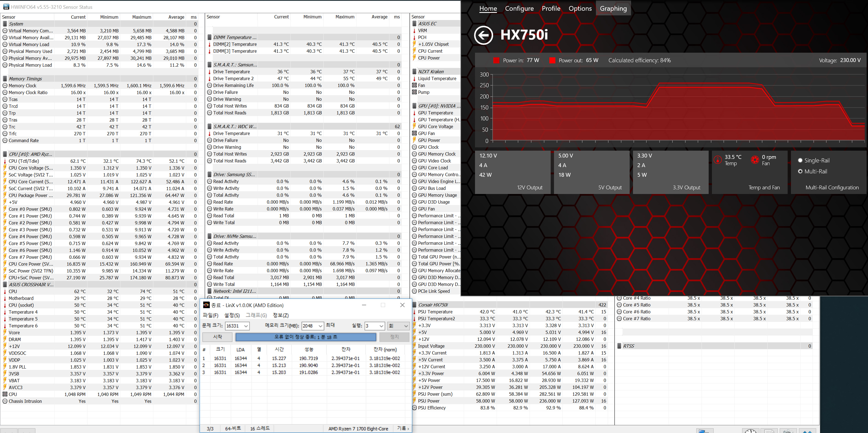Viewport: 868px width, 433px height.
Task: Click the thermometer Temp icon in Corsair panel
Action: [718, 159]
